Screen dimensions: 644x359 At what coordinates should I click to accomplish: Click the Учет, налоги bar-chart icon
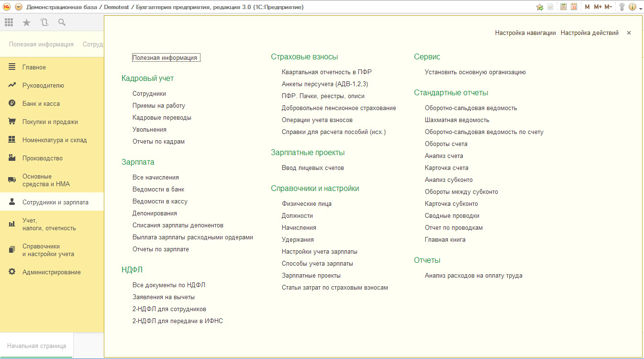point(12,224)
